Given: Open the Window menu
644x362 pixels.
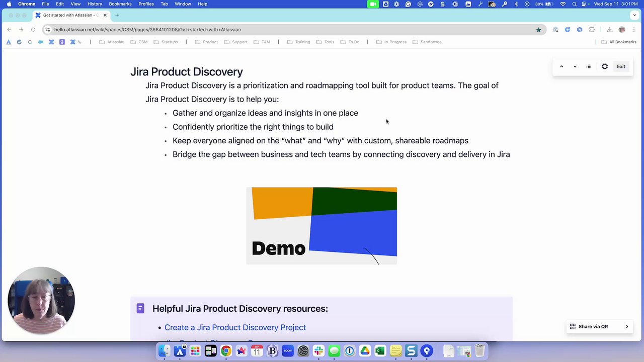Looking at the screenshot, I should click(183, 4).
